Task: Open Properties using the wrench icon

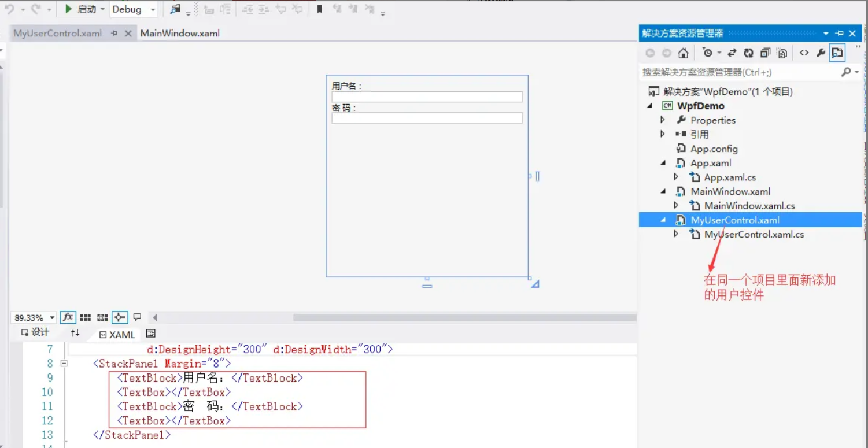Action: [821, 53]
